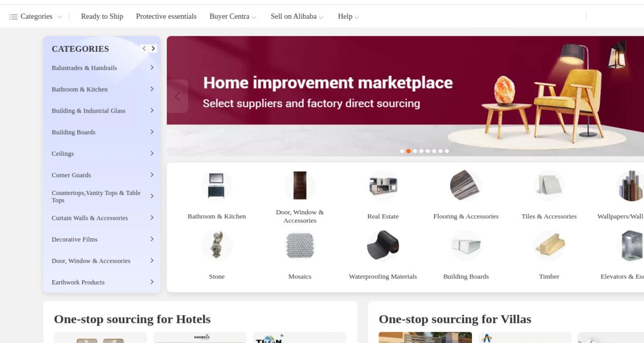Open the Stone statue category icon
The height and width of the screenshot is (343, 644).
pyautogui.click(x=217, y=245)
